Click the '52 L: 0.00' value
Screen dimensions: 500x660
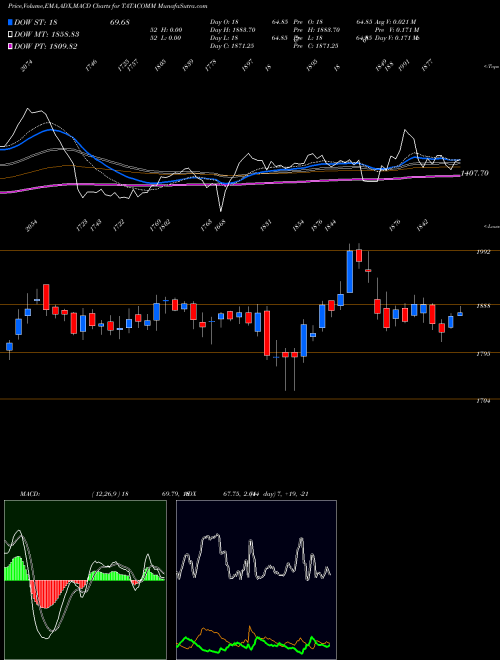[165, 38]
